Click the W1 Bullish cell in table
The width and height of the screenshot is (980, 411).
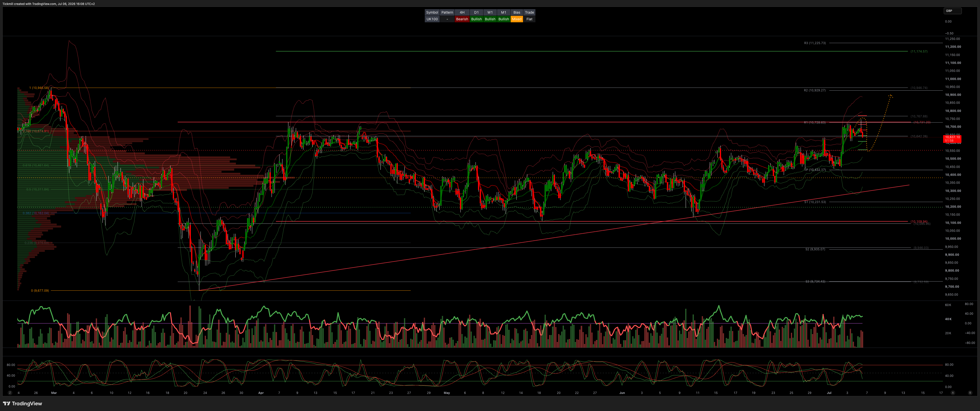pyautogui.click(x=490, y=19)
